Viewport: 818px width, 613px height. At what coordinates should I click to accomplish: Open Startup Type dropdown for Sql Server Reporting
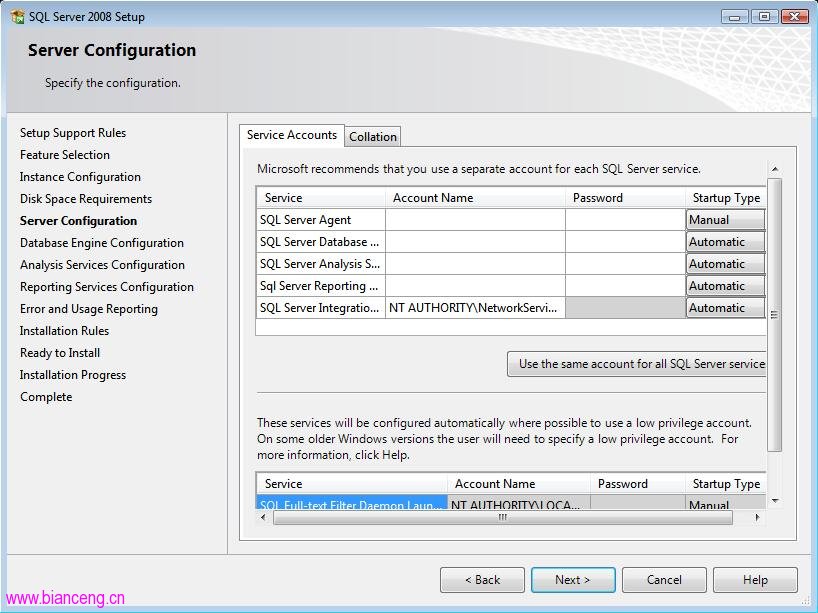point(725,286)
